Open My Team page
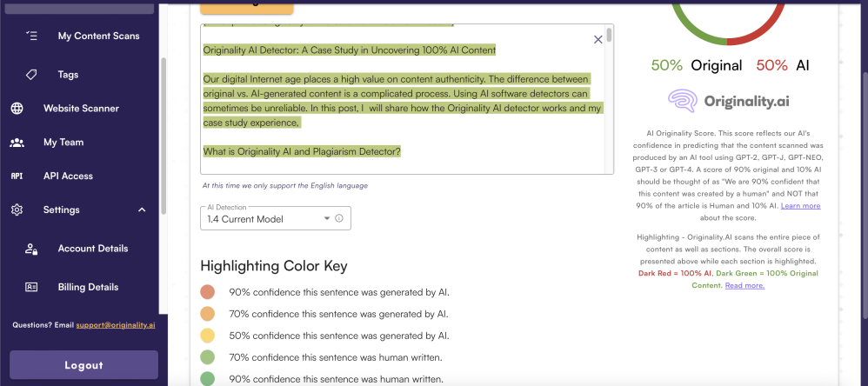868x386 pixels. click(63, 142)
